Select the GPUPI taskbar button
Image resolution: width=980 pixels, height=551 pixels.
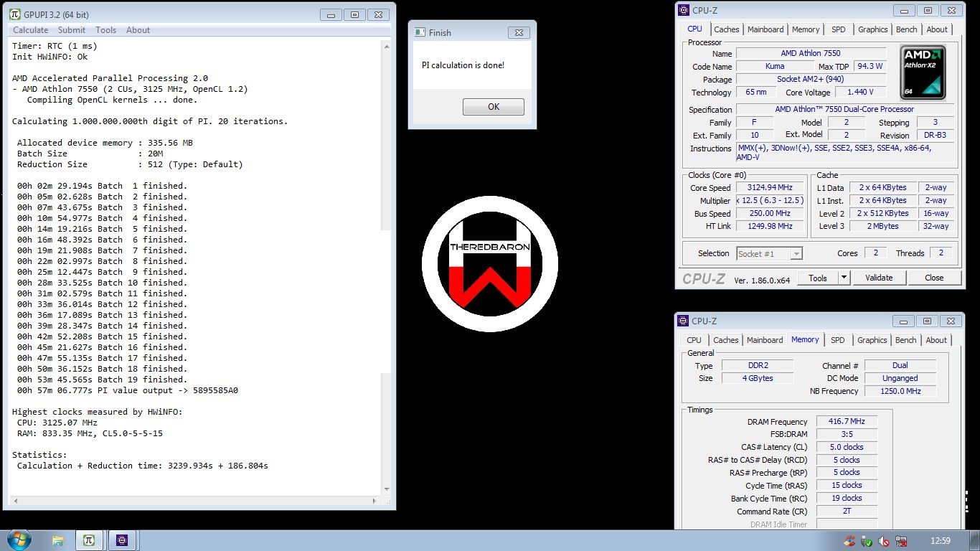pyautogui.click(x=89, y=540)
